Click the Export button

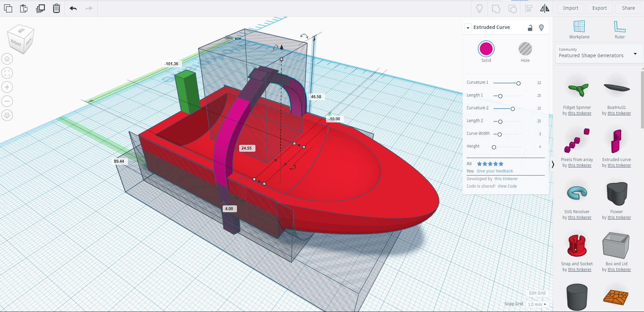pos(599,8)
